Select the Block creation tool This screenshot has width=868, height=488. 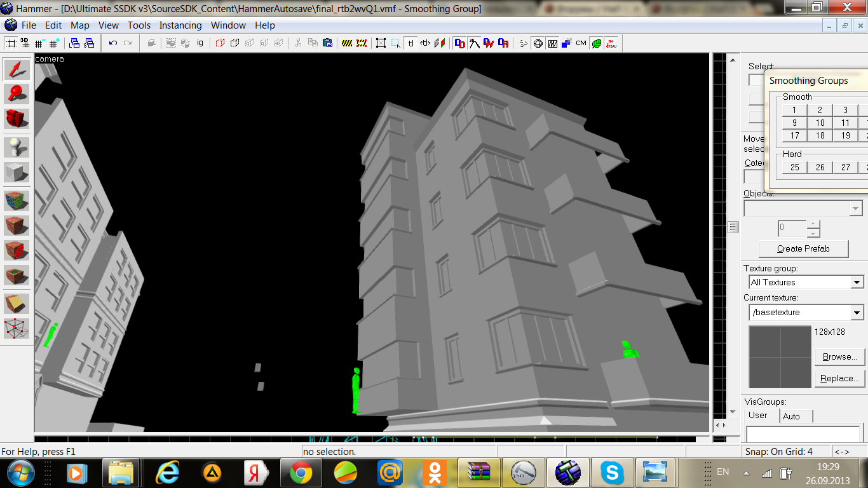[x=17, y=172]
